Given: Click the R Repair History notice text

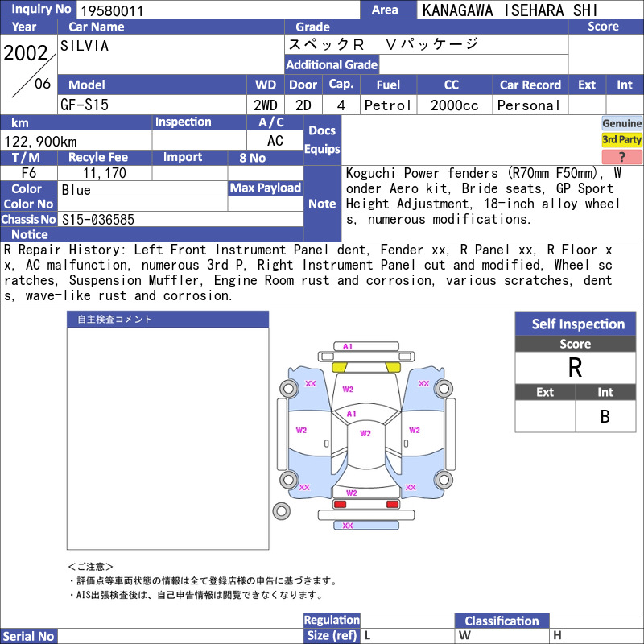Looking at the screenshot, I should point(308,272).
